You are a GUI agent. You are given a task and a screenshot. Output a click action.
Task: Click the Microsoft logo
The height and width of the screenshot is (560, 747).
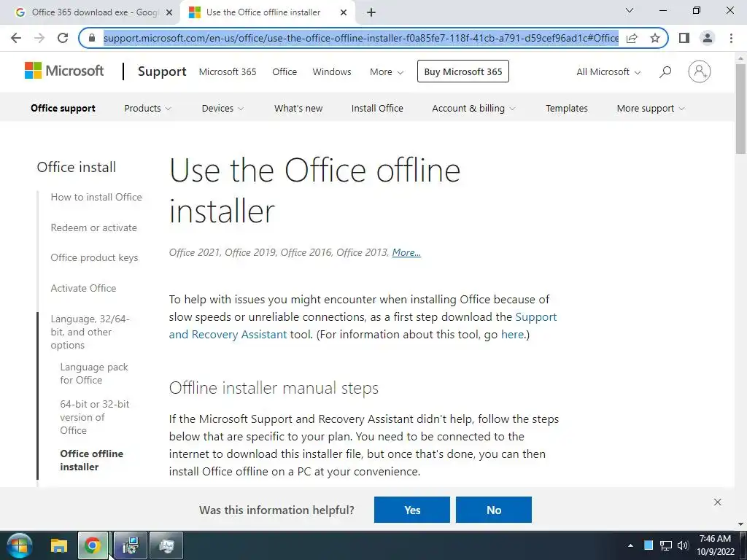(64, 71)
